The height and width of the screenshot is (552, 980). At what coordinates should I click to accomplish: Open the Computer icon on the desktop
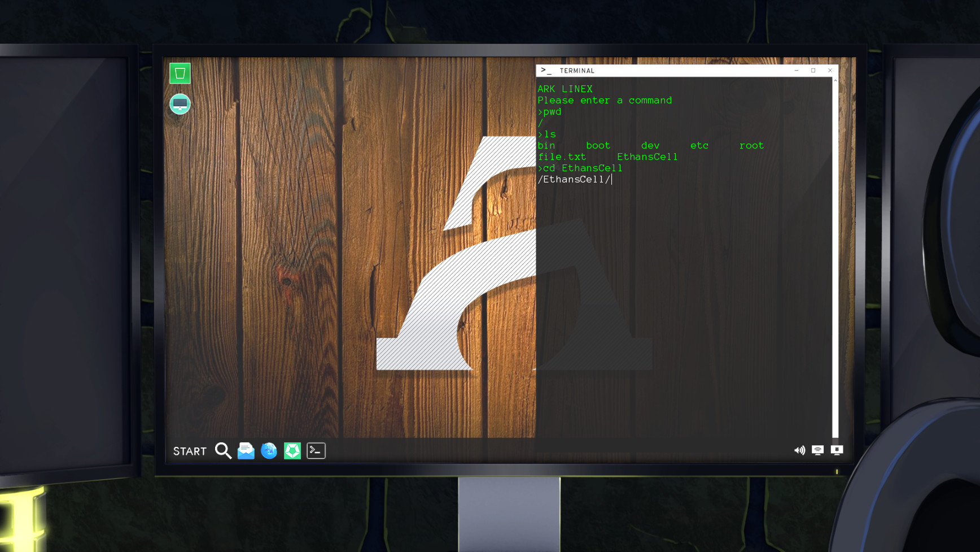[180, 104]
